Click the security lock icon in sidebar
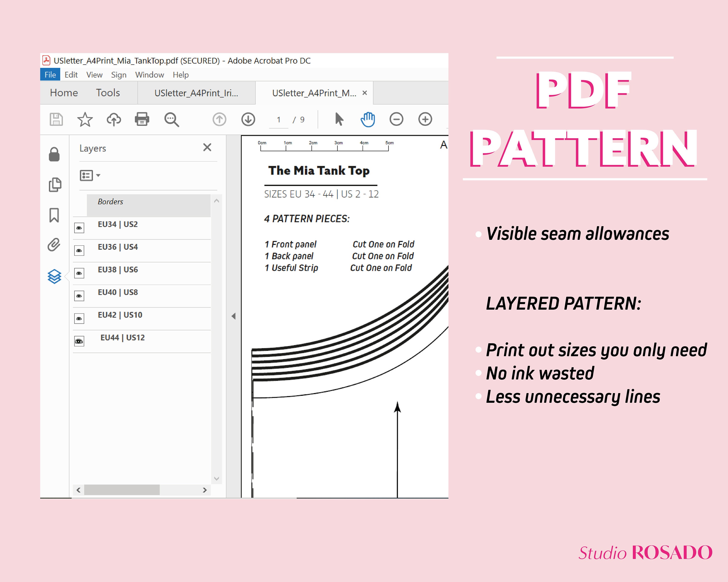 [54, 154]
